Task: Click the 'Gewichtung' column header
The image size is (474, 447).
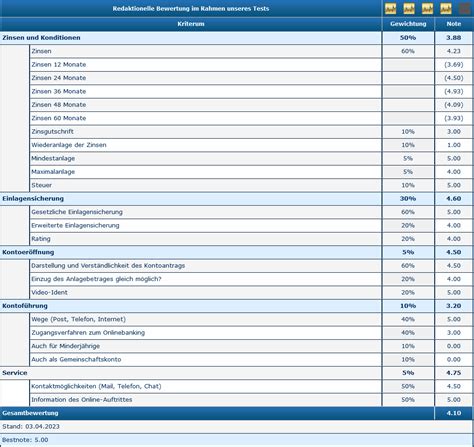Action: pyautogui.click(x=408, y=24)
